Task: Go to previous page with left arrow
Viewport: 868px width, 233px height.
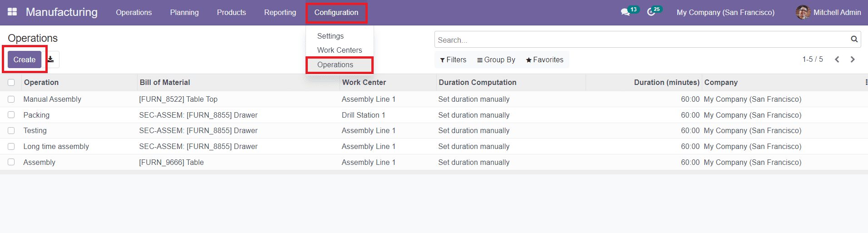Action: coord(837,59)
